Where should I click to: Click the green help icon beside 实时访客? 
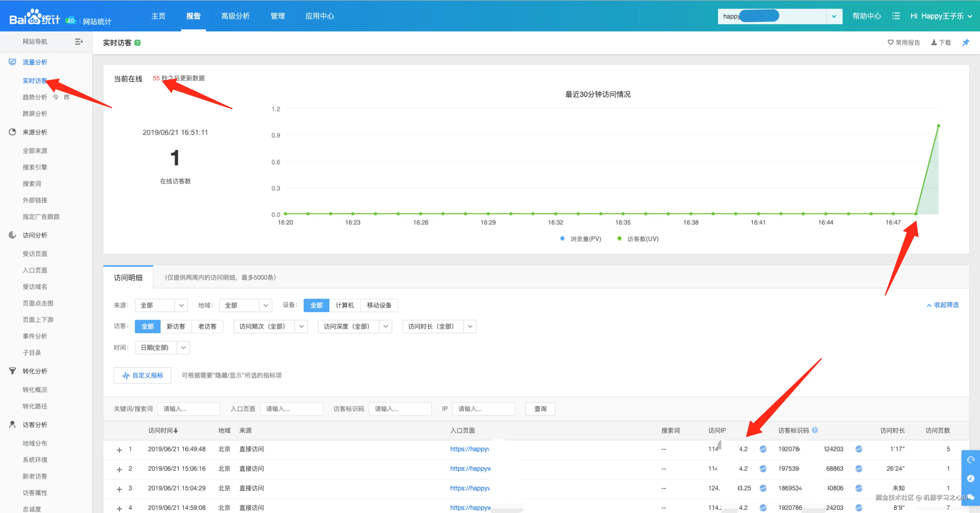point(138,43)
